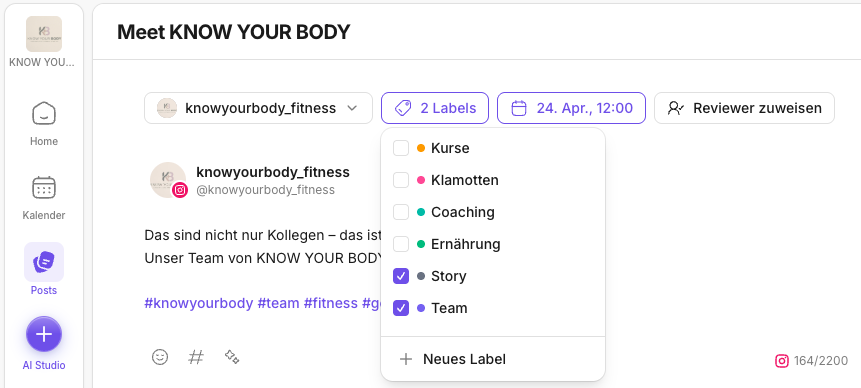
Task: Click the AI sparkle assistant icon
Action: pos(232,357)
